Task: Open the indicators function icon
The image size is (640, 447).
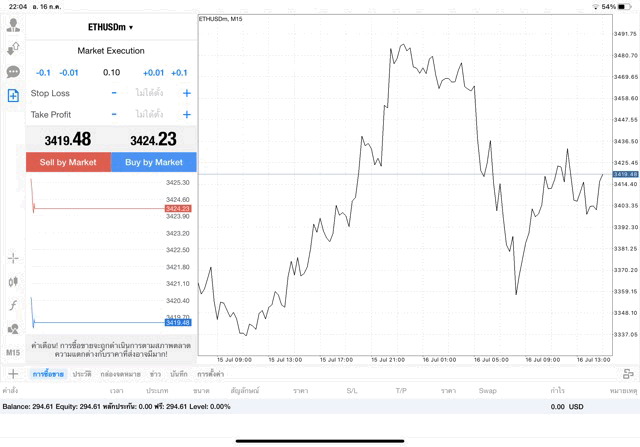Action: [13, 304]
